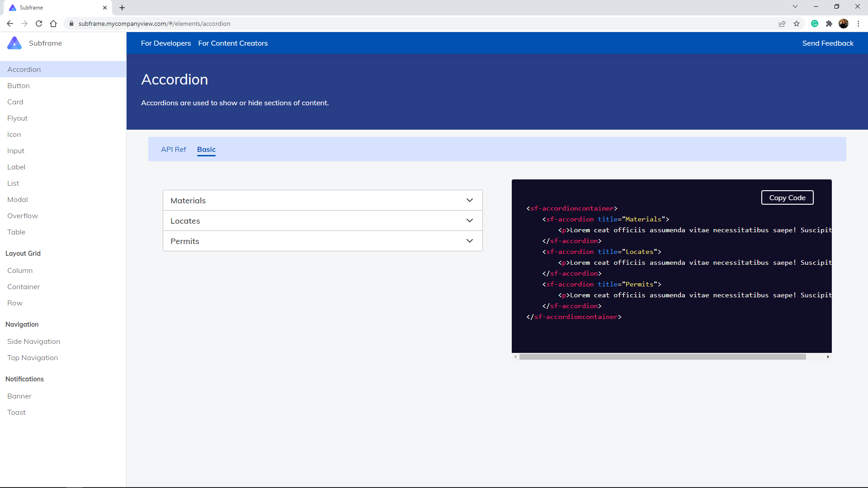868x488 pixels.
Task: Go to the Icon element page
Action: [14, 135]
